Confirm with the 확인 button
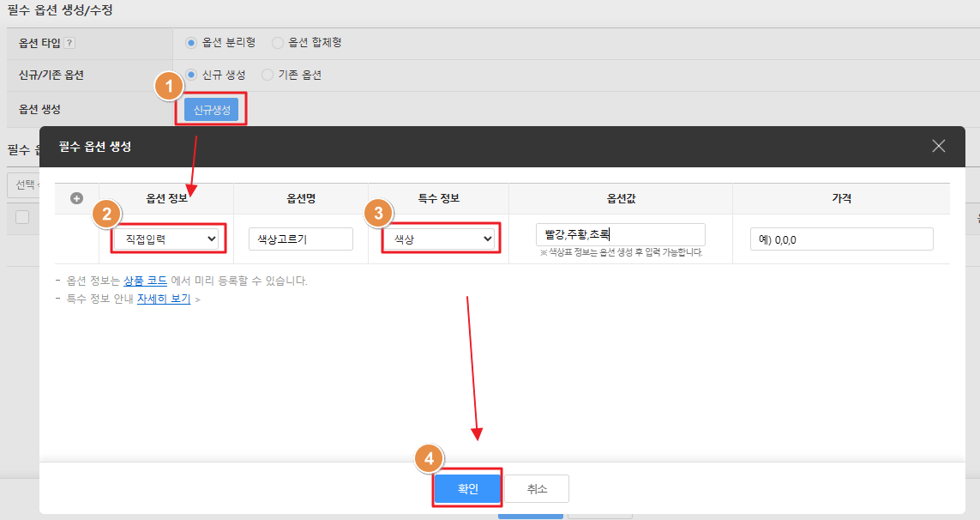 click(x=467, y=489)
